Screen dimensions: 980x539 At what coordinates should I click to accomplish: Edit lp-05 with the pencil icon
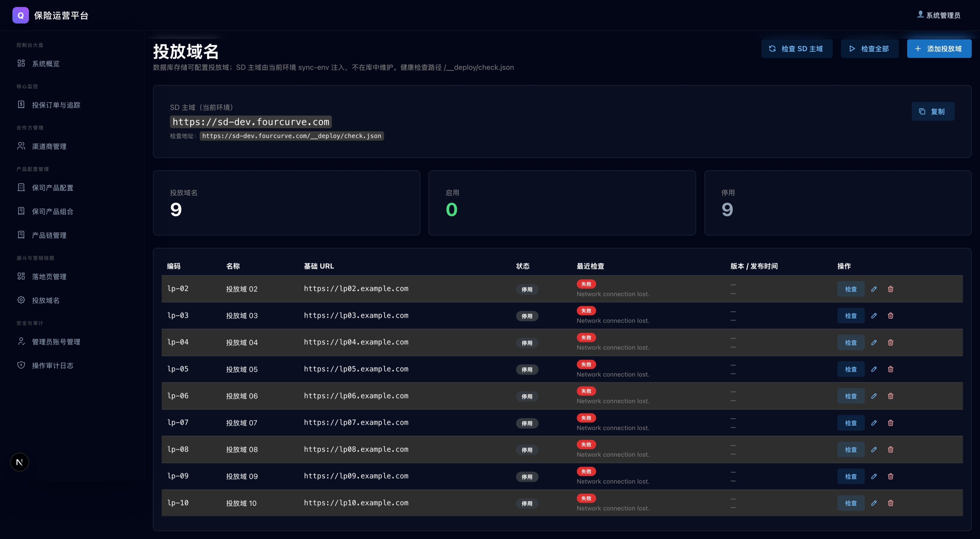874,369
